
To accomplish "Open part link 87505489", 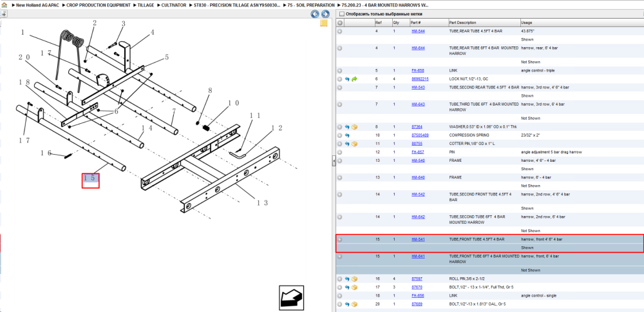I will (x=420, y=135).
